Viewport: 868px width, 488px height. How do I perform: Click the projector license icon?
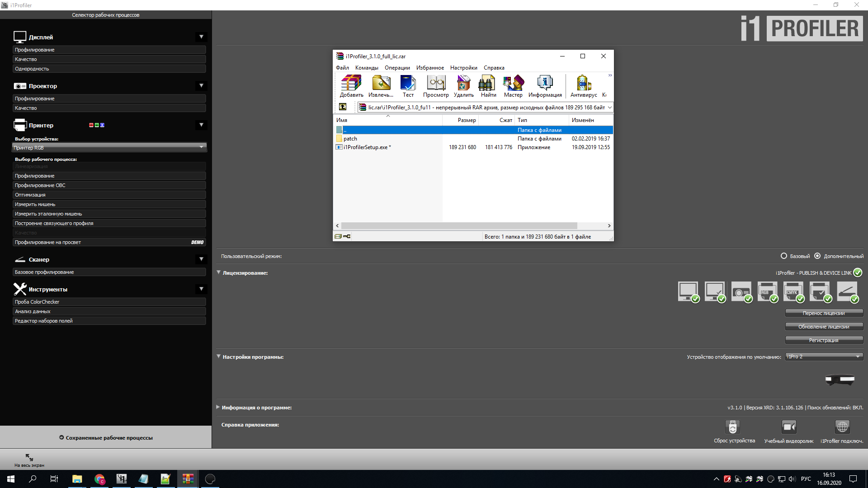tap(741, 292)
